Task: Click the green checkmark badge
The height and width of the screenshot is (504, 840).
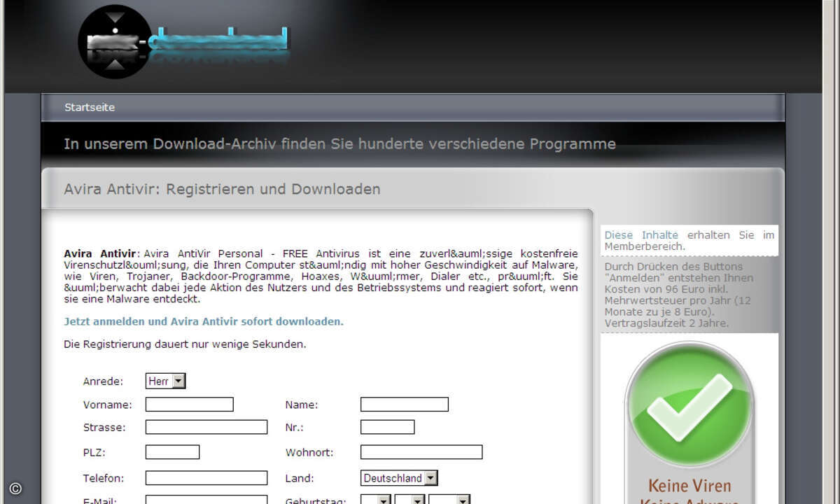Action: tap(689, 406)
